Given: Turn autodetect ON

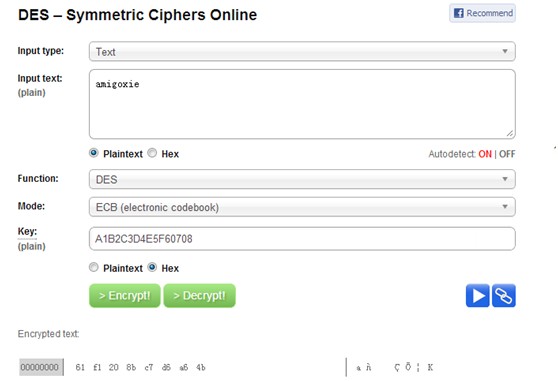Looking at the screenshot, I should tap(485, 154).
